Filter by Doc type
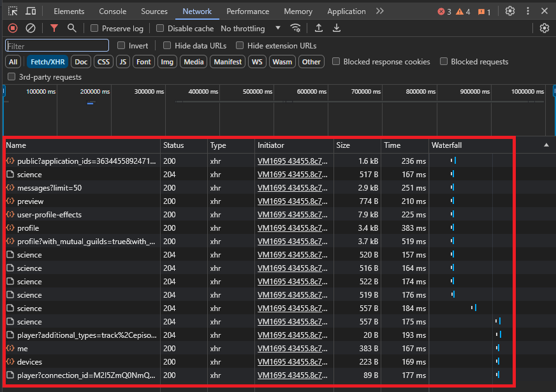Viewport: 556px width, 392px height. coord(81,62)
